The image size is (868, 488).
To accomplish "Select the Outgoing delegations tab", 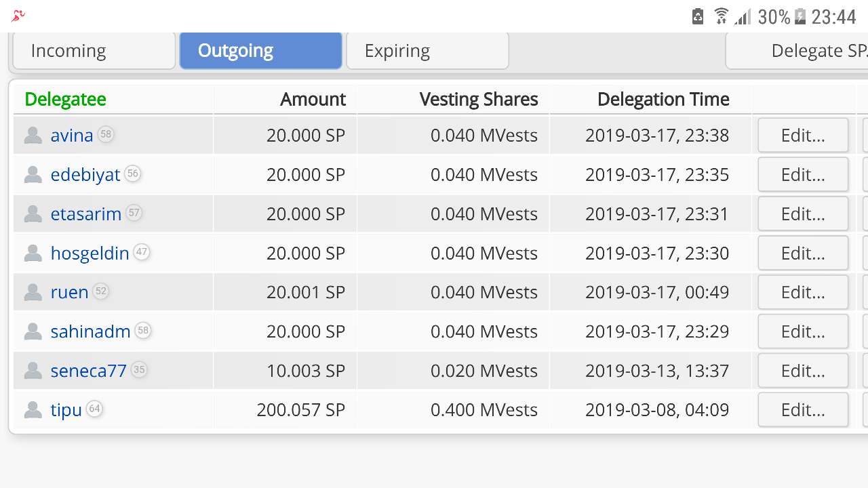I will coord(260,51).
